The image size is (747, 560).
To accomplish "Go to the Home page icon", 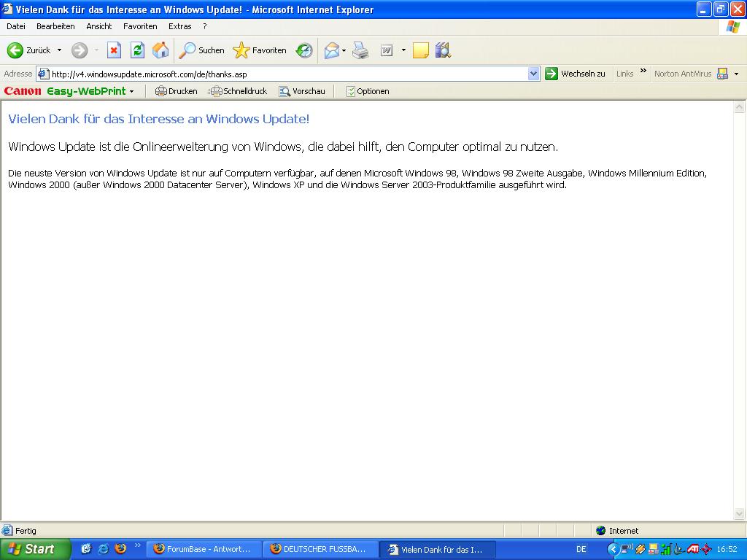I will 160,50.
